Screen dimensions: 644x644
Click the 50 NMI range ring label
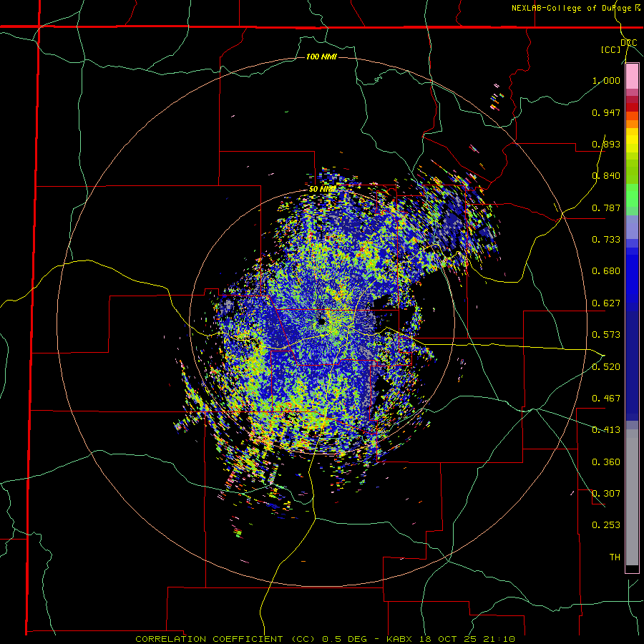click(323, 190)
